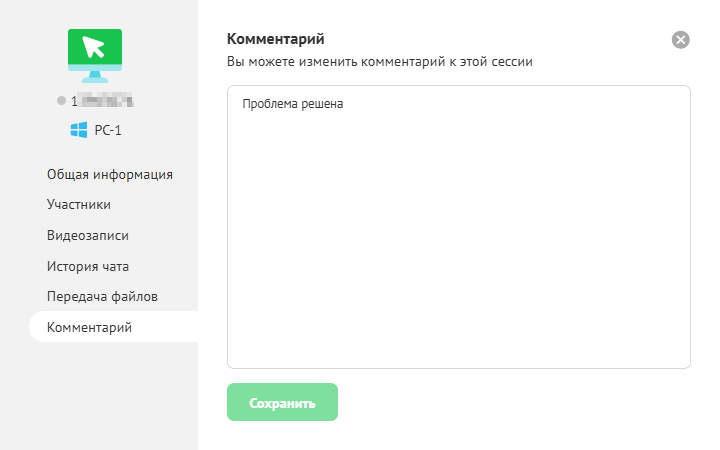720x450 pixels.
Task: Click the empty lower area of the comment box
Action: [x=458, y=280]
